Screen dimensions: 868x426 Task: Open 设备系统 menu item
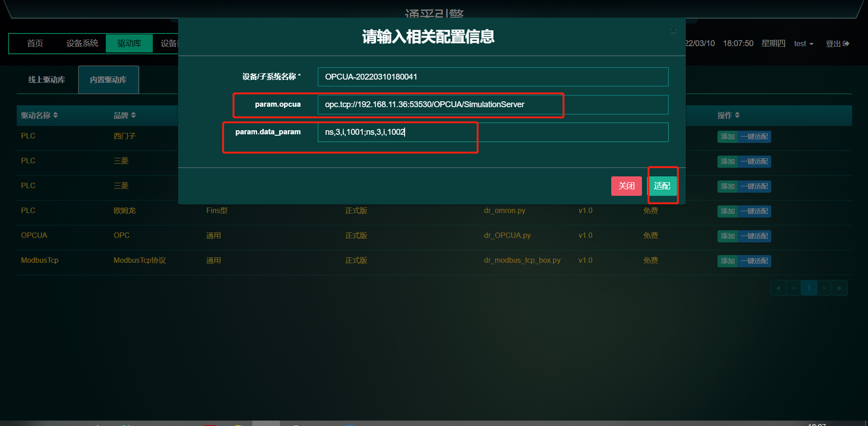(82, 43)
